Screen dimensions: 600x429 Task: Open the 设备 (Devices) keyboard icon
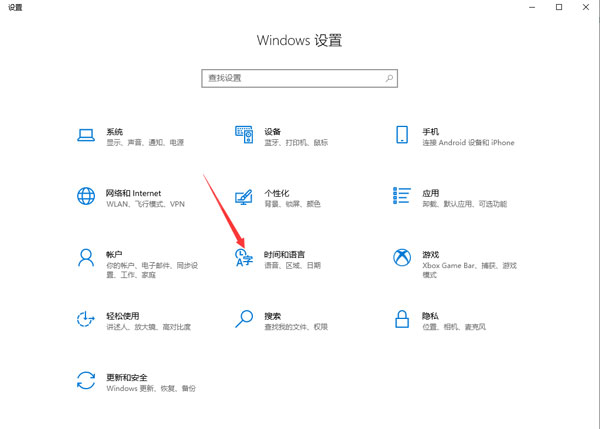pos(243,136)
